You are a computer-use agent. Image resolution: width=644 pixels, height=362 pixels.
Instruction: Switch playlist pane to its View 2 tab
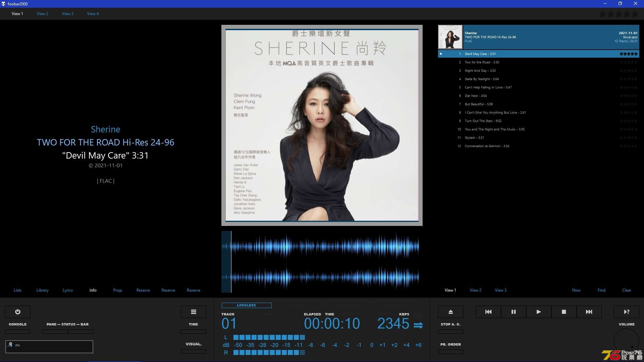(476, 290)
